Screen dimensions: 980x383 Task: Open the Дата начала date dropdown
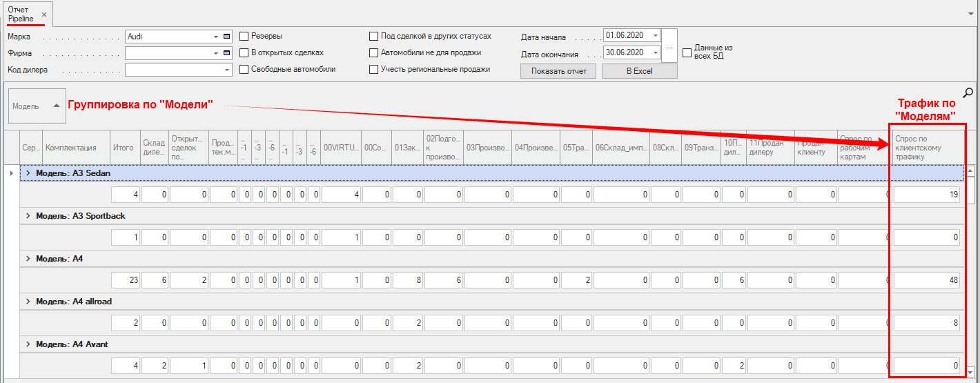tap(654, 35)
